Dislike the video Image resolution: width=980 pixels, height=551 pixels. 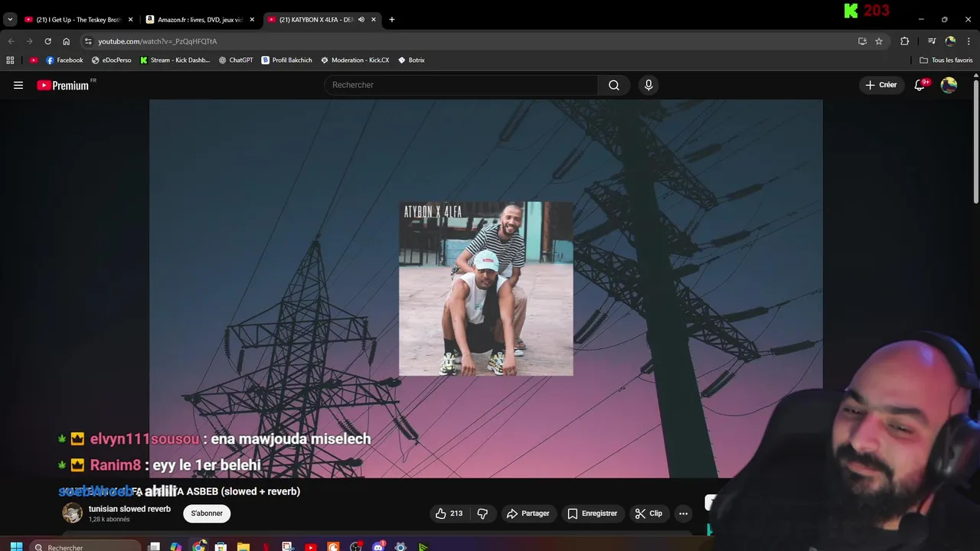click(482, 514)
